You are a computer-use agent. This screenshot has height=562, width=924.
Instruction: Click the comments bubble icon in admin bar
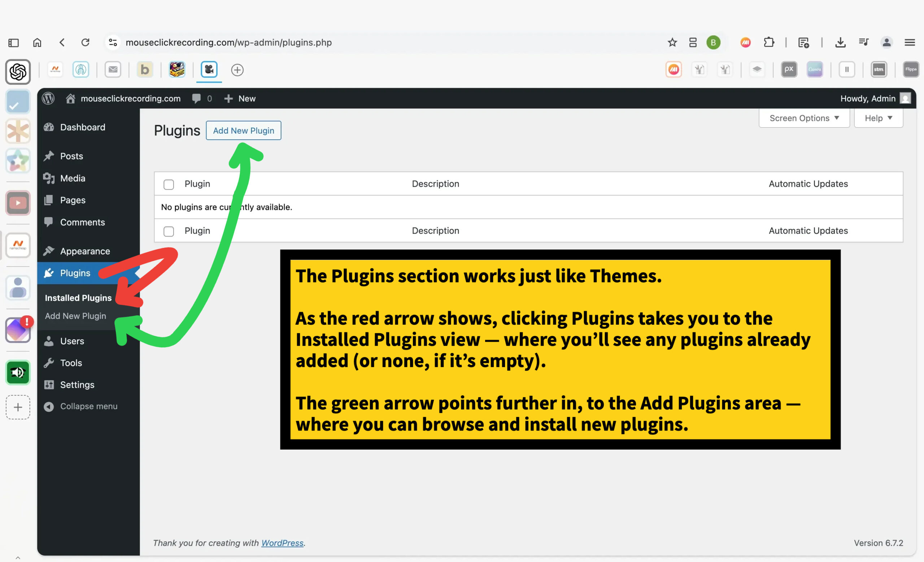pos(196,98)
